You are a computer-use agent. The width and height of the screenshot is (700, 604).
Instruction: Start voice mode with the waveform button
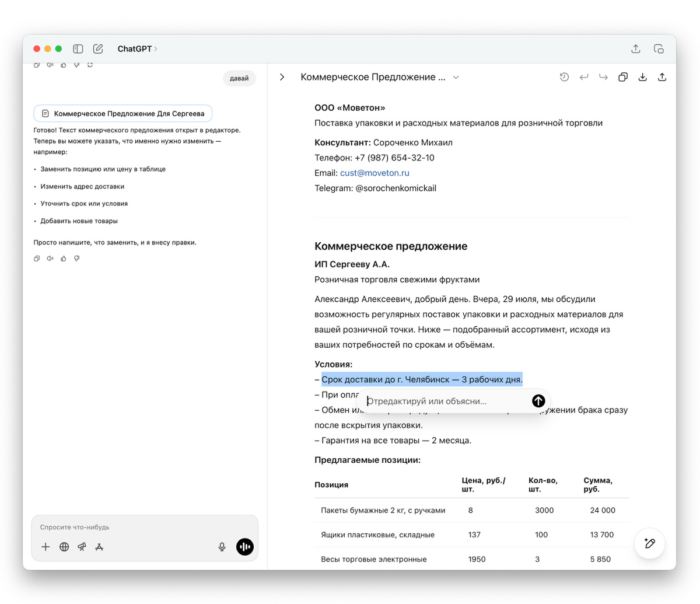[244, 547]
